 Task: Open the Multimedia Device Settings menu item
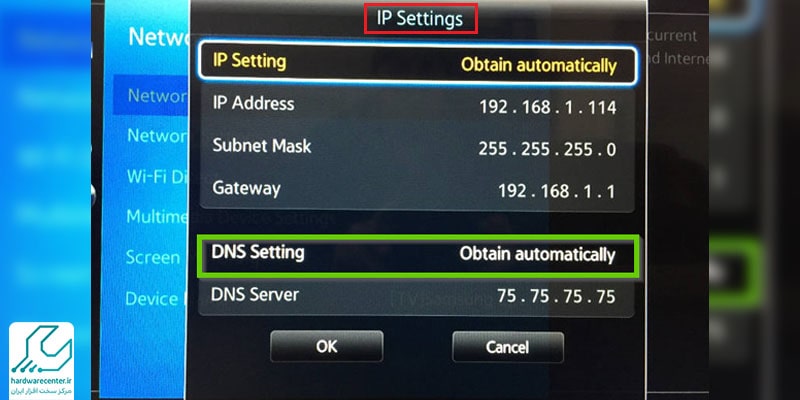click(x=157, y=216)
